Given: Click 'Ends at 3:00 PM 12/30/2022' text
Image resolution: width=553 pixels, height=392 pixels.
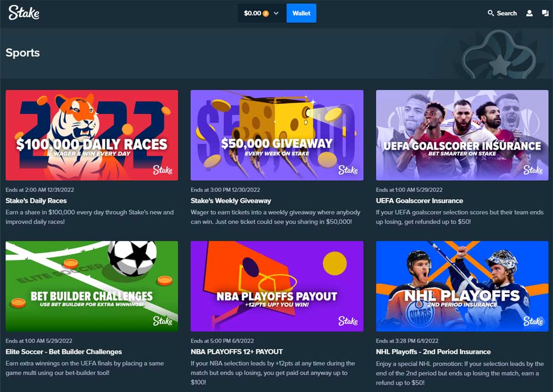Looking at the screenshot, I should tap(226, 190).
